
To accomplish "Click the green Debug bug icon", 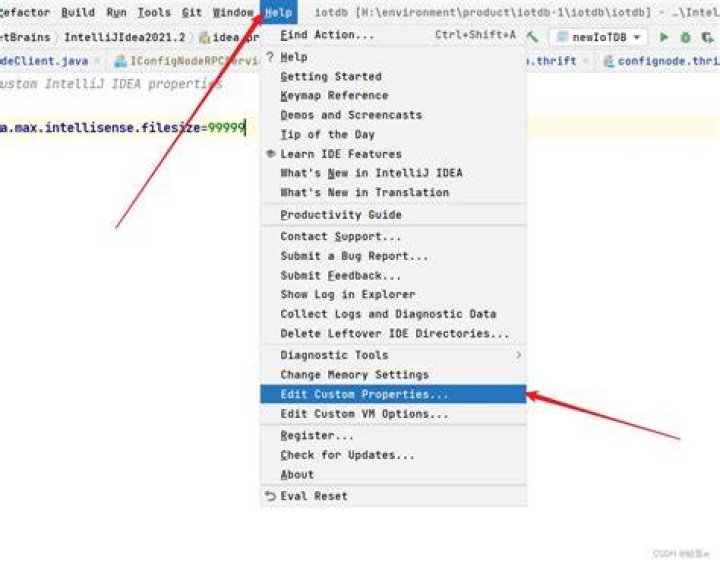I will click(x=686, y=37).
